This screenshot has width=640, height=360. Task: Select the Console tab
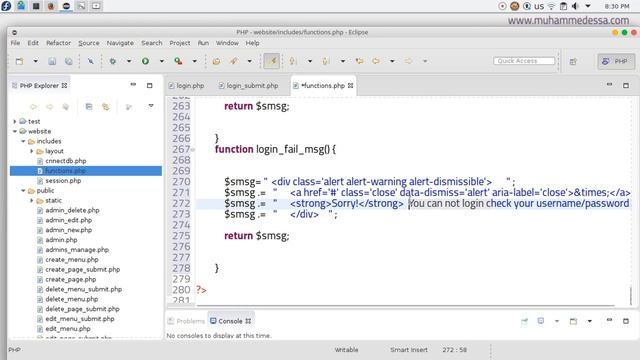point(230,321)
